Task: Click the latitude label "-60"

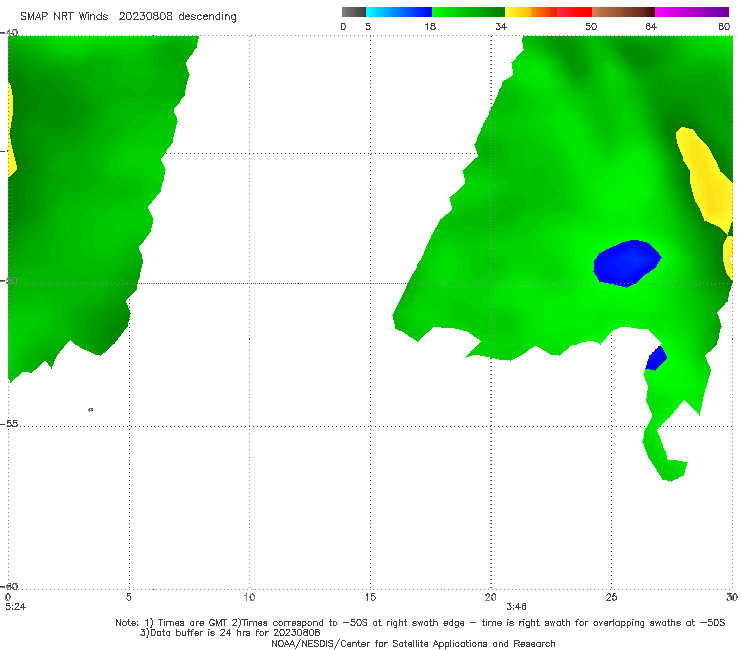Action: pyautogui.click(x=9, y=586)
